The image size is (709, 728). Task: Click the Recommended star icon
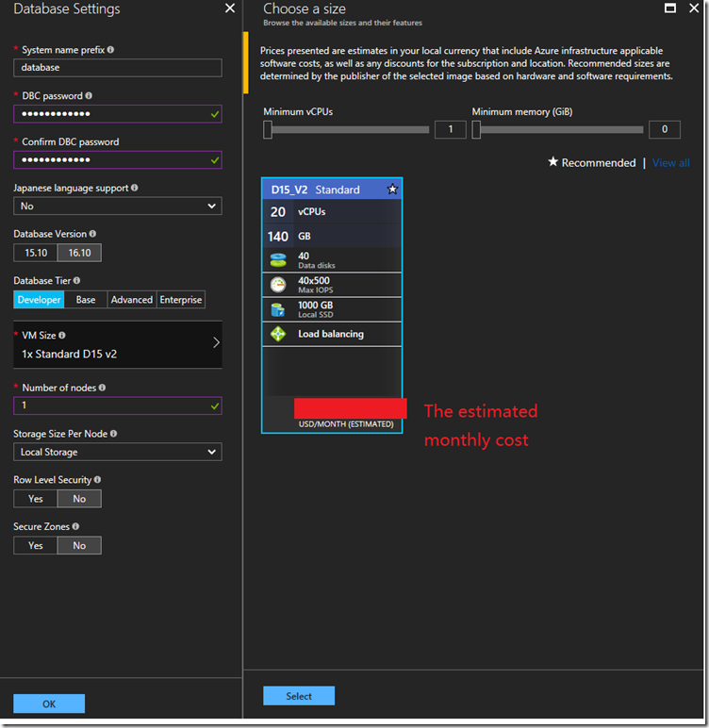552,162
